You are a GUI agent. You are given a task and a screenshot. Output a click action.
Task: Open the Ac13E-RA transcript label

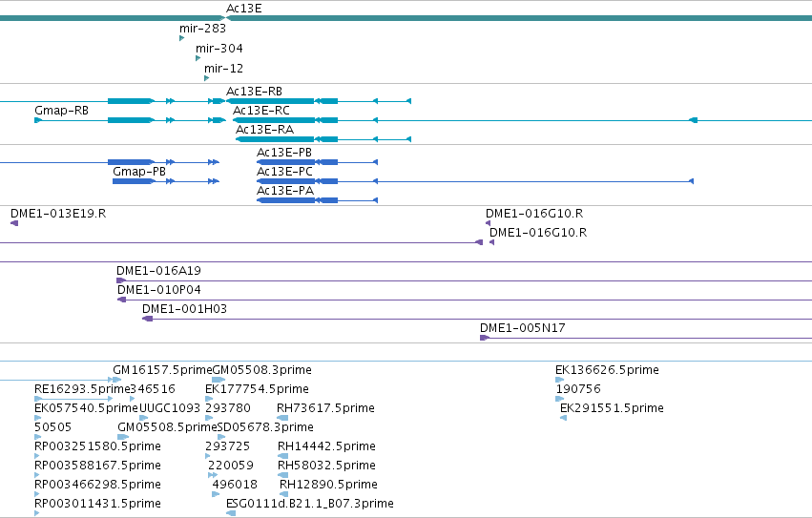click(264, 130)
